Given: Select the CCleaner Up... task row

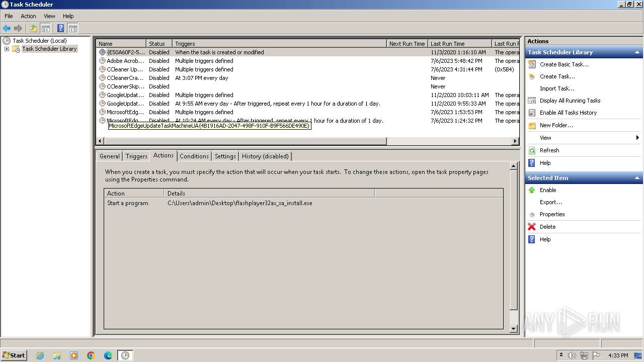Looking at the screenshot, I should 307,69.
